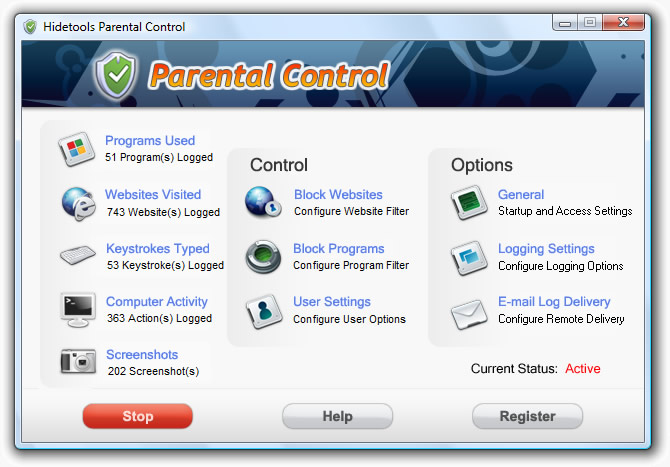Open the Websites Visited link
The height and width of the screenshot is (467, 670).
tap(153, 194)
